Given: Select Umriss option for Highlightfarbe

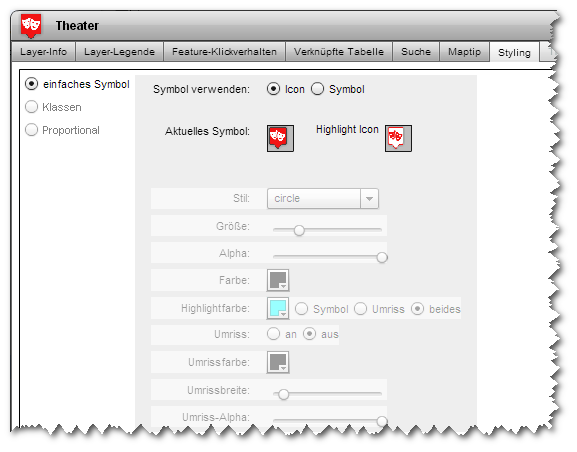Looking at the screenshot, I should (361, 309).
